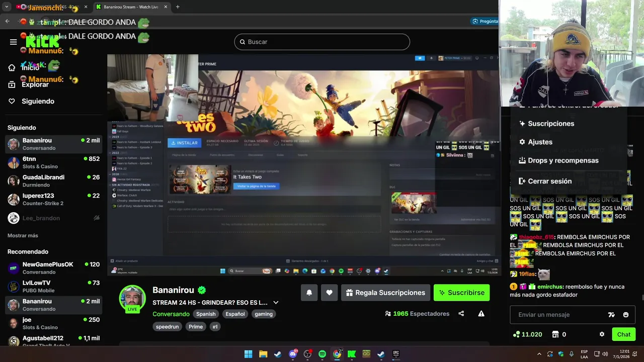Image resolution: width=644 pixels, height=362 pixels.
Task: Open the chat shop icon showing 0
Action: point(559,334)
